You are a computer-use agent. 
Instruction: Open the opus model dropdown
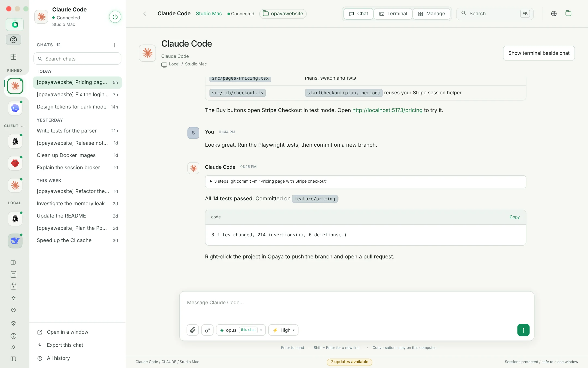click(241, 330)
